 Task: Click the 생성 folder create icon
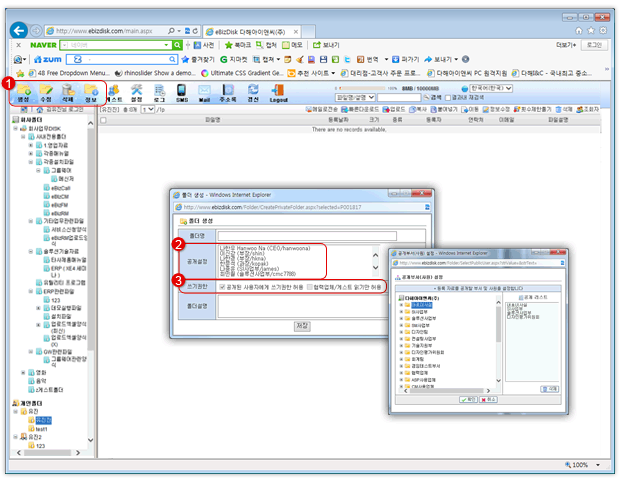(24, 93)
